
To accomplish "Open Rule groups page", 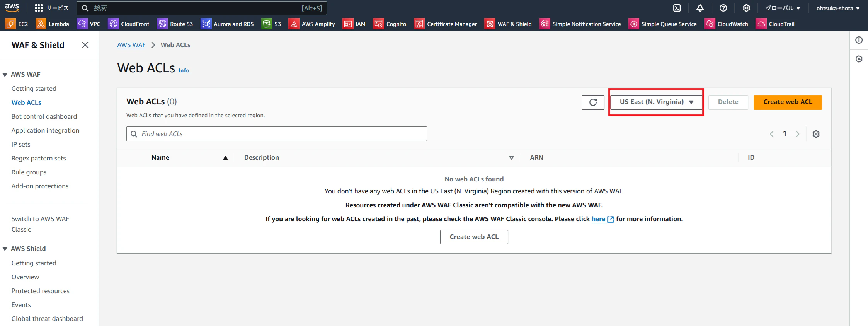I will tap(29, 172).
